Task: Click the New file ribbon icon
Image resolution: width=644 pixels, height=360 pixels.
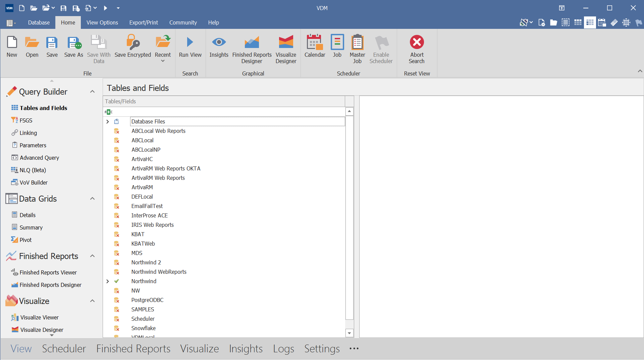Action: [x=12, y=46]
